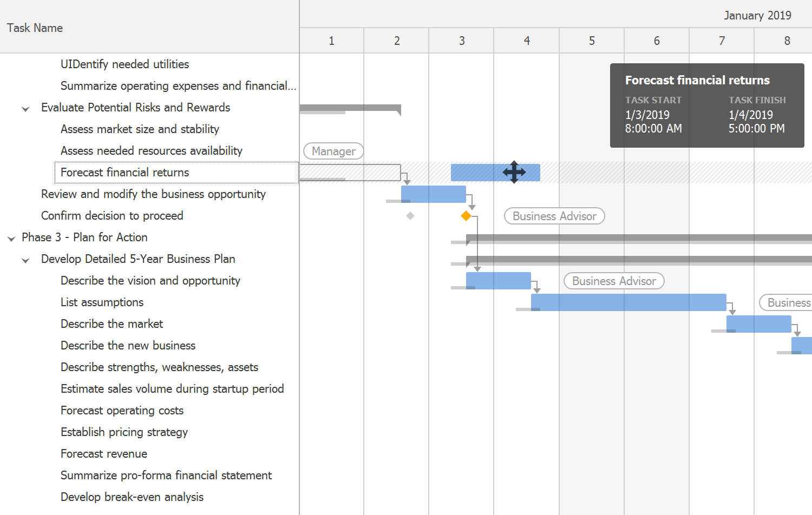812x515 pixels.
Task: Collapse the Phase 3 - Plan for Action group
Action: tap(11, 238)
